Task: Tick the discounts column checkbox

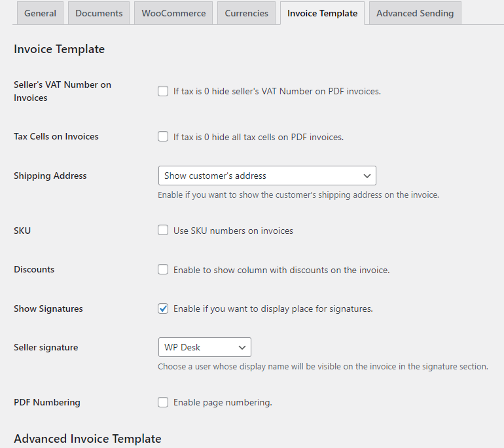Action: pos(163,269)
